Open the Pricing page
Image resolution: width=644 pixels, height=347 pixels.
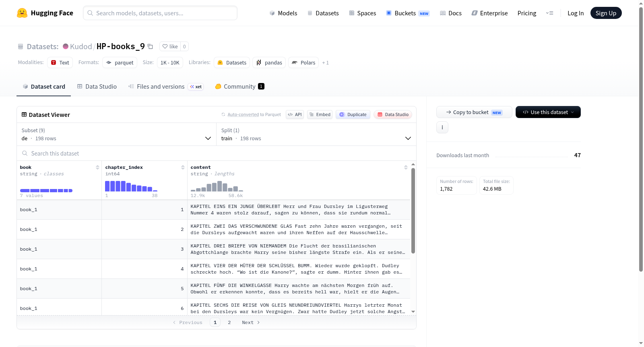point(527,13)
